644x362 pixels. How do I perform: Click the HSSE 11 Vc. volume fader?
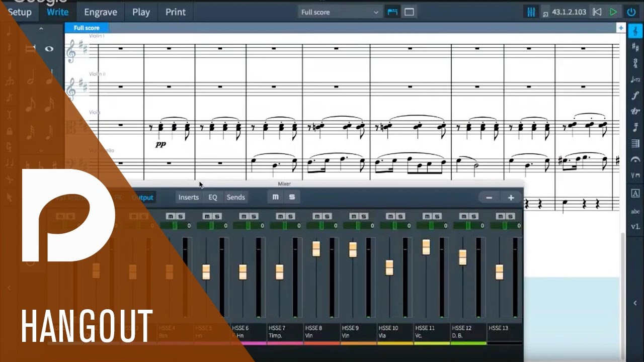[x=426, y=247]
